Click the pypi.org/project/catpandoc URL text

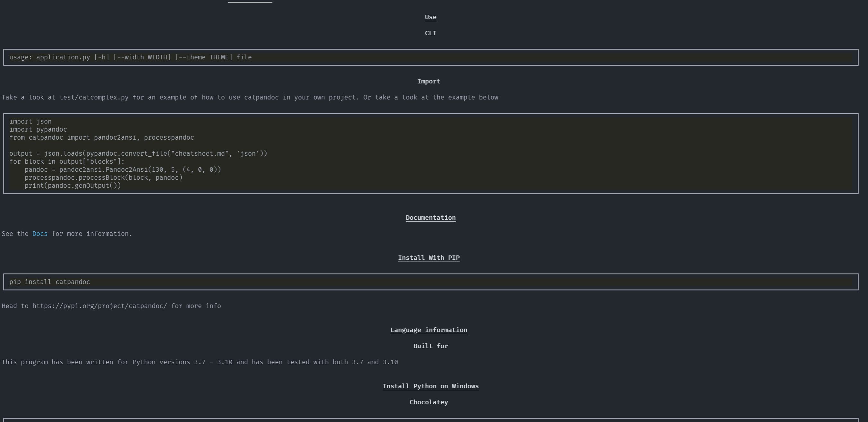(x=99, y=306)
